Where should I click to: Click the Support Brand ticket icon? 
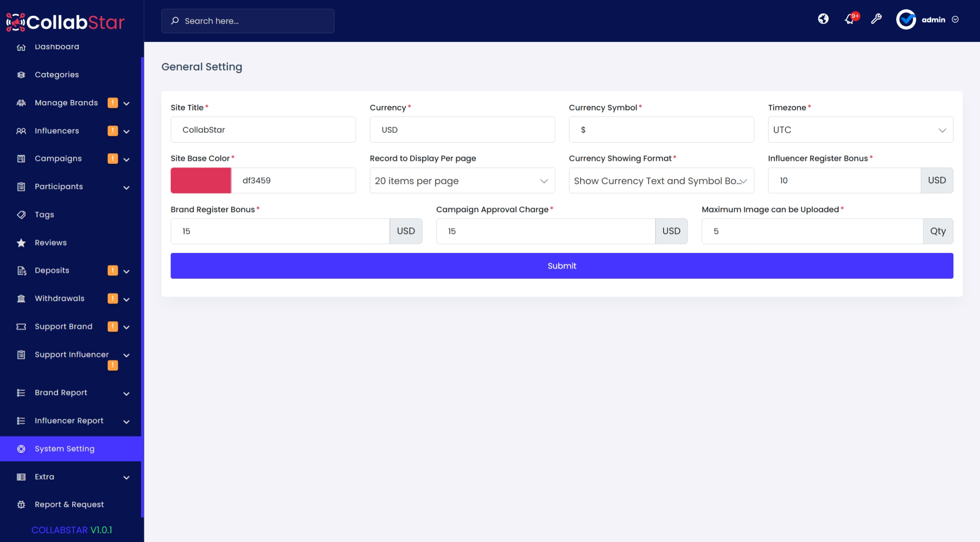(x=21, y=327)
